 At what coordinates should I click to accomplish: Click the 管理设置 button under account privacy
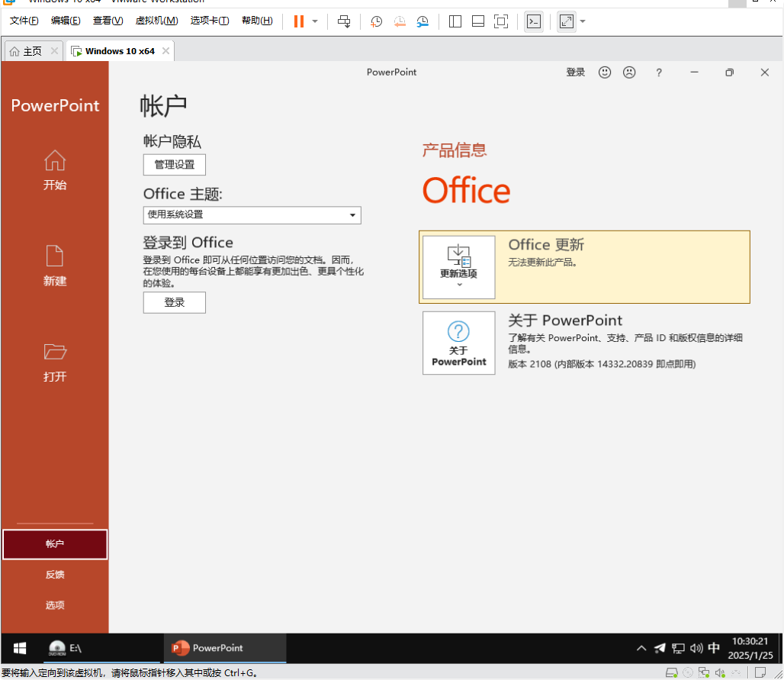(174, 164)
